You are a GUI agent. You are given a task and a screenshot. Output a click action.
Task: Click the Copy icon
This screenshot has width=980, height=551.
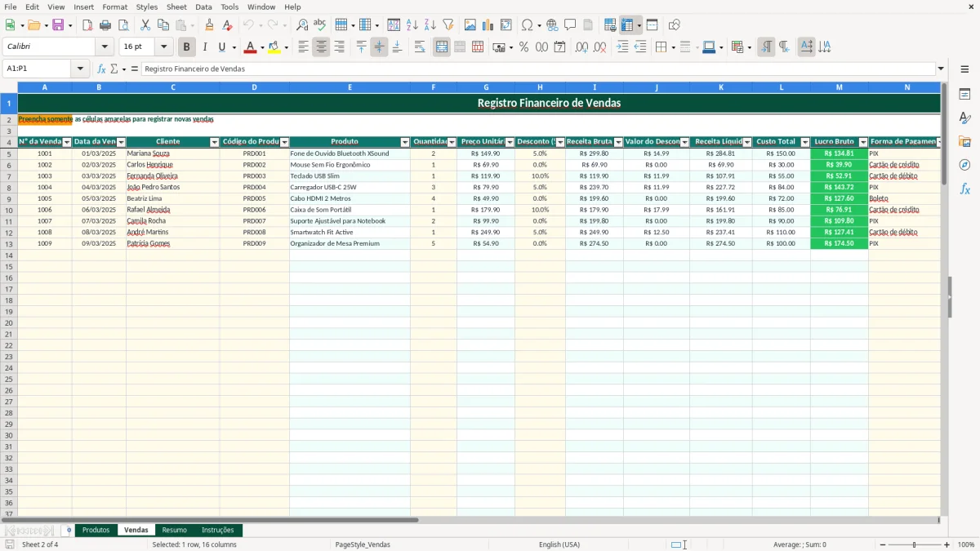163,25
